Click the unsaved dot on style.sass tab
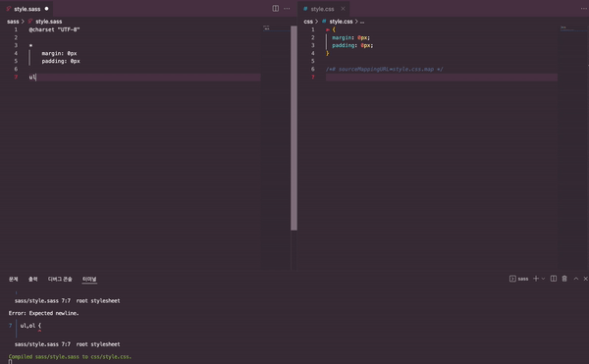Viewport: 589px width, 364px height. click(x=46, y=9)
